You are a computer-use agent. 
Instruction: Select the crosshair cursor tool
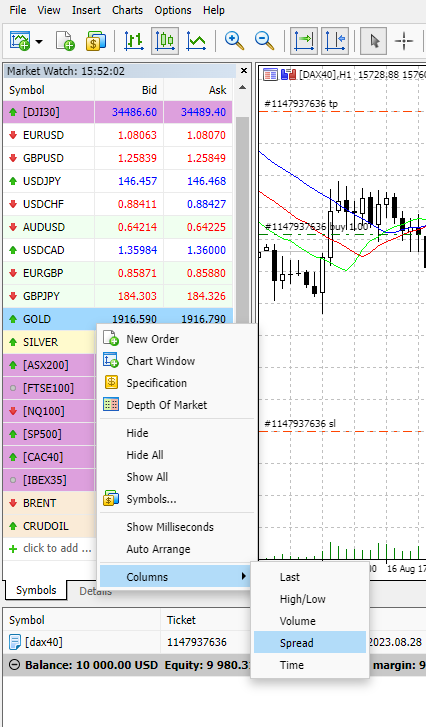pos(404,41)
